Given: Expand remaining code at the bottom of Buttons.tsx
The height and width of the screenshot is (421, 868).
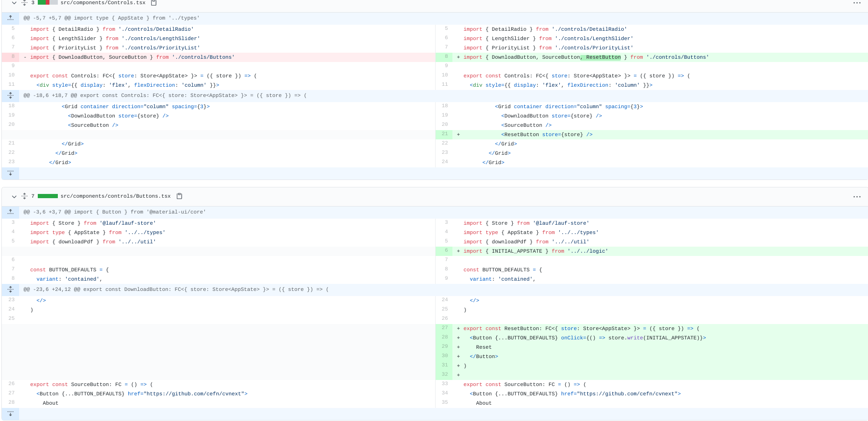Looking at the screenshot, I should coord(10,414).
